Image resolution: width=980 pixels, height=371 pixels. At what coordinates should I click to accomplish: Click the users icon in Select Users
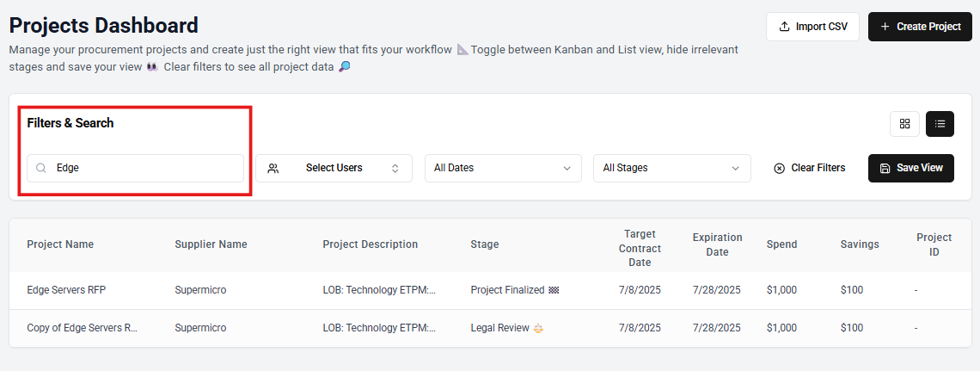273,169
